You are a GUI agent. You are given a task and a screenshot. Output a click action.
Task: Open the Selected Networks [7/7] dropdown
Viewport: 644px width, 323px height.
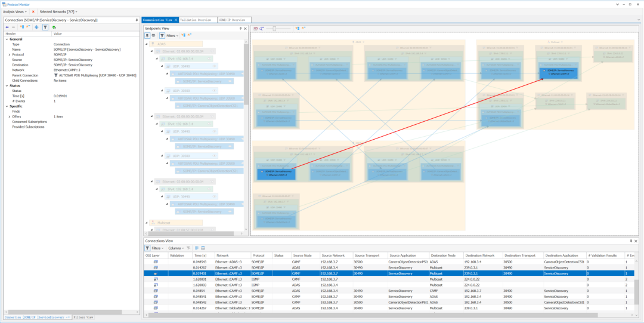[x=58, y=12]
